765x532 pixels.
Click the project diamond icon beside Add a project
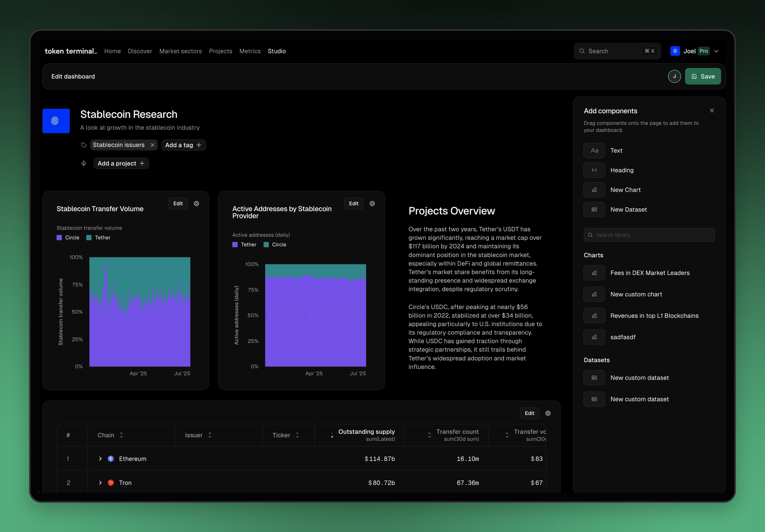pyautogui.click(x=84, y=163)
